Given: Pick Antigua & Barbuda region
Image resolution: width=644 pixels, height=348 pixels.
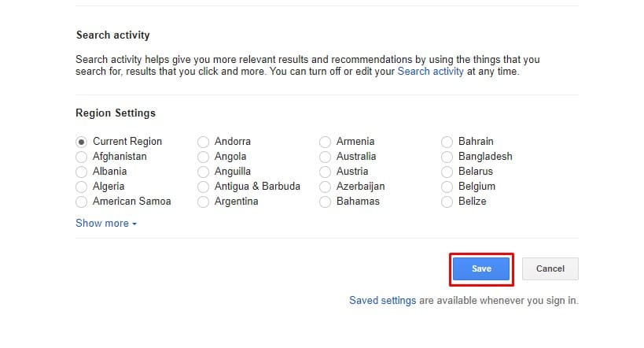Looking at the screenshot, I should pos(204,187).
